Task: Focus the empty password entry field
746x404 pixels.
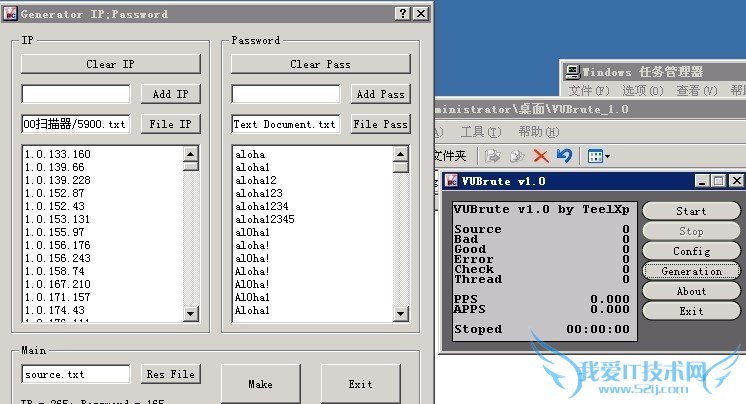Action: click(x=285, y=94)
